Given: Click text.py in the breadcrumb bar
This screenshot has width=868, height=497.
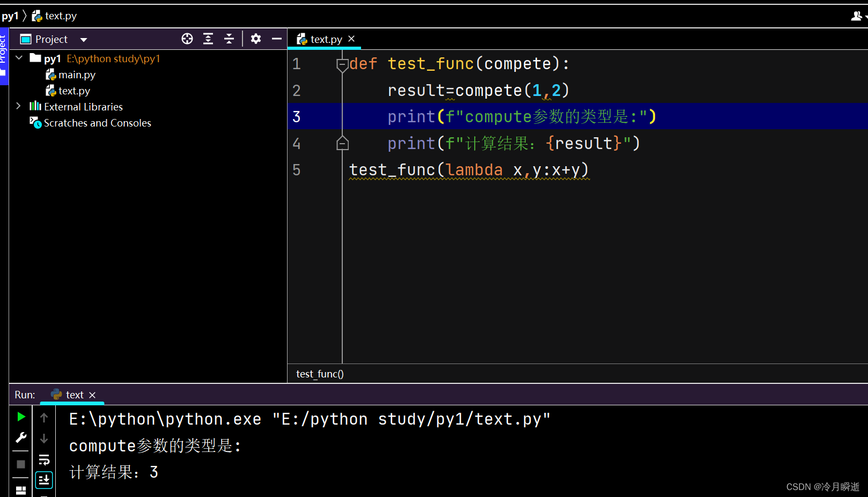Looking at the screenshot, I should (x=61, y=16).
